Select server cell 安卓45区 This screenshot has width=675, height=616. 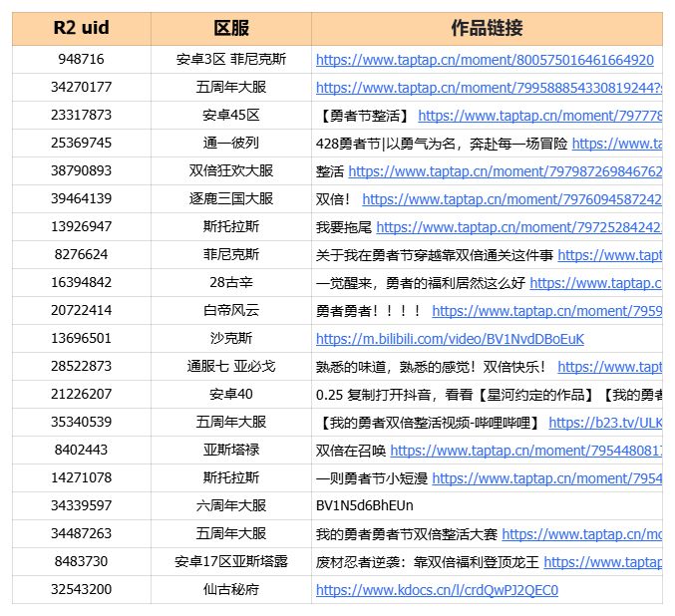tap(231, 116)
